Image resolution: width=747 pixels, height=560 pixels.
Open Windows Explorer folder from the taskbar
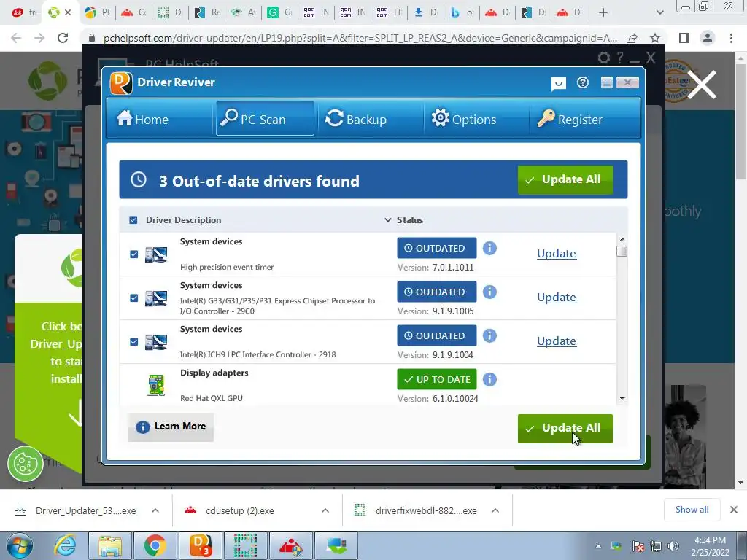click(x=110, y=545)
